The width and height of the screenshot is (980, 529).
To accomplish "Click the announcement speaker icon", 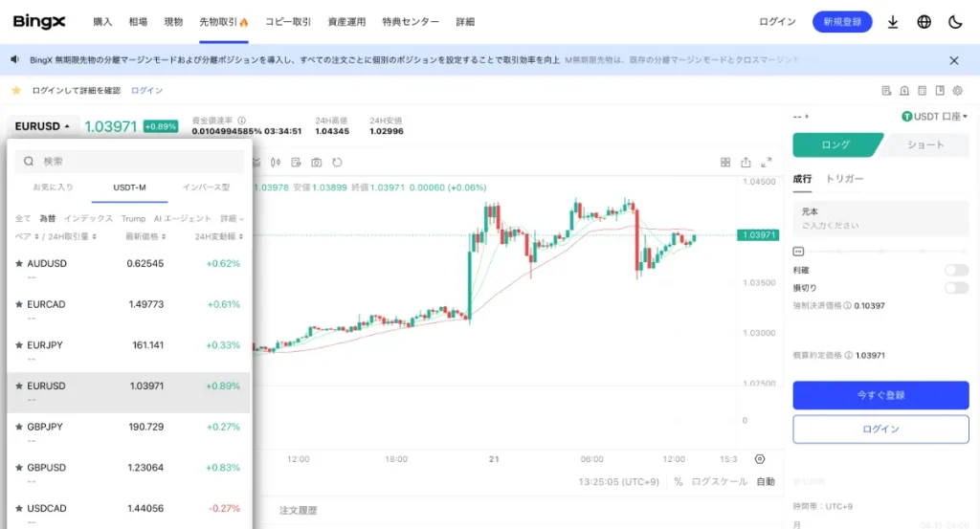I will tap(15, 59).
